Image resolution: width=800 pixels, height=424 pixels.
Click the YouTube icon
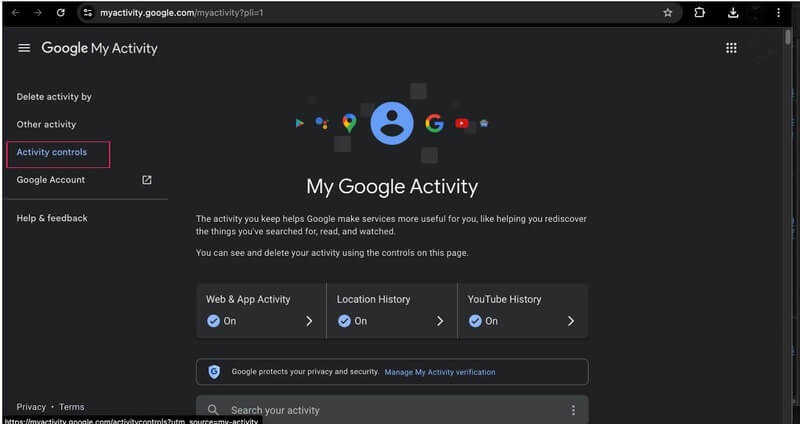point(462,123)
